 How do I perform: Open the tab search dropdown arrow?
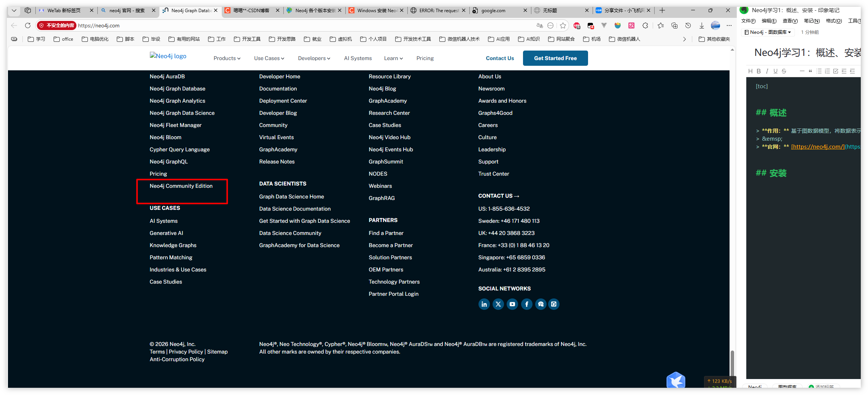14,10
